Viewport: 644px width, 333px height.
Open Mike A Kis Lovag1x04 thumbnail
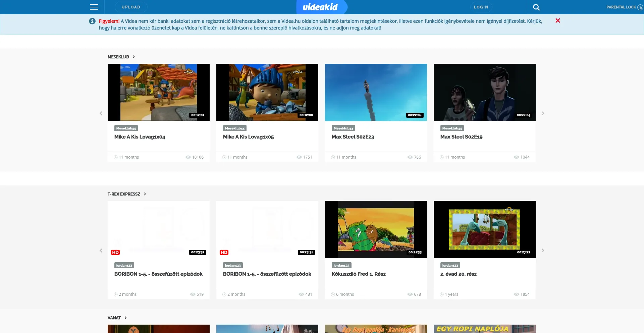158,92
